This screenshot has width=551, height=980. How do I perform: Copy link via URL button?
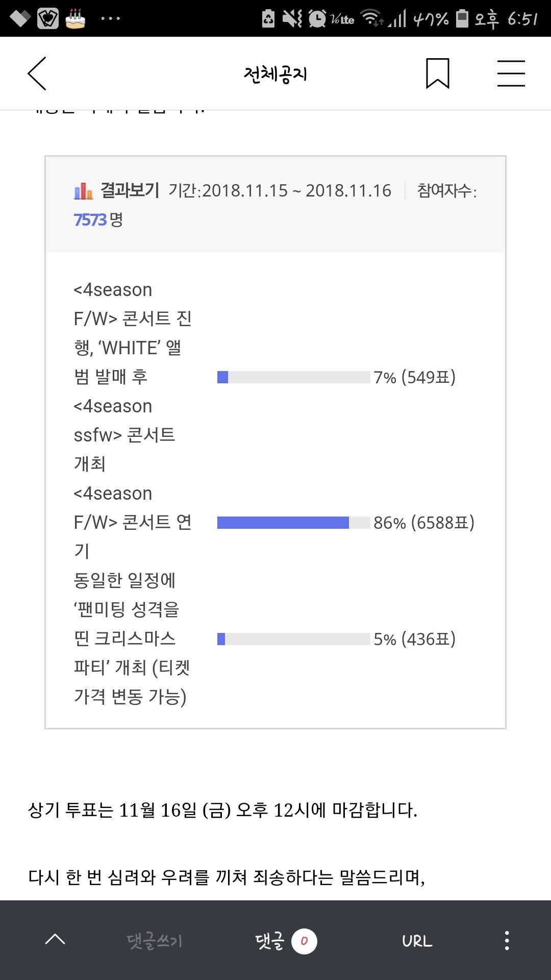(417, 940)
